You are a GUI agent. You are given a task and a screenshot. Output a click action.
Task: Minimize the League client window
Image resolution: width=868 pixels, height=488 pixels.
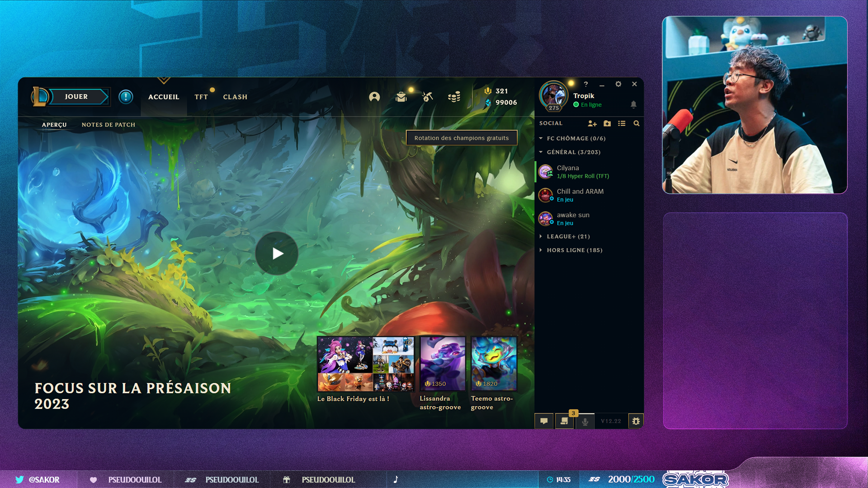[602, 84]
